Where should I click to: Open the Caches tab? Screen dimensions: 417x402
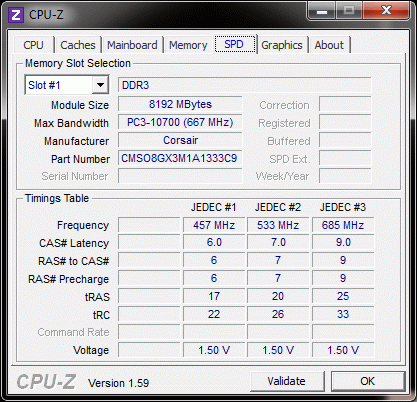pyautogui.click(x=78, y=45)
